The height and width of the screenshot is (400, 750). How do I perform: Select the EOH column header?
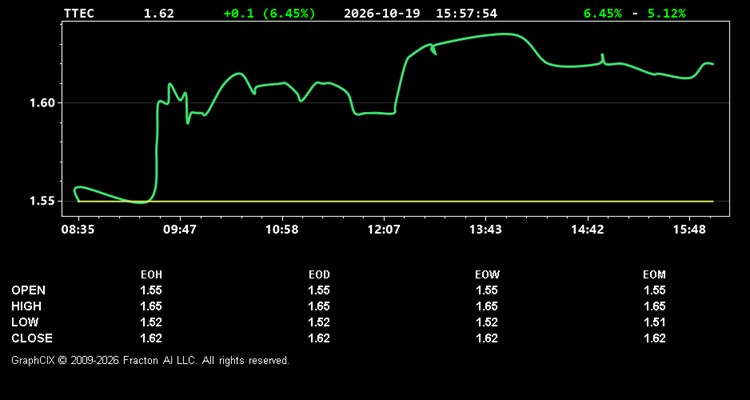pos(151,275)
